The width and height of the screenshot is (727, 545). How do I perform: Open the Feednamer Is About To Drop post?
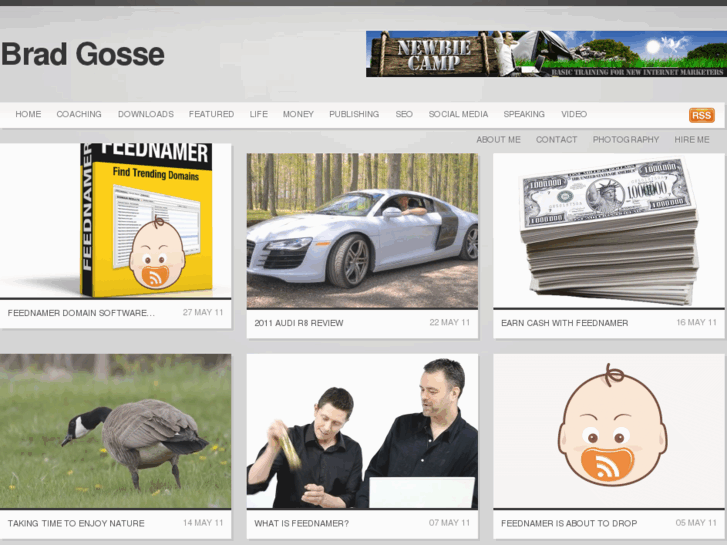(x=569, y=523)
